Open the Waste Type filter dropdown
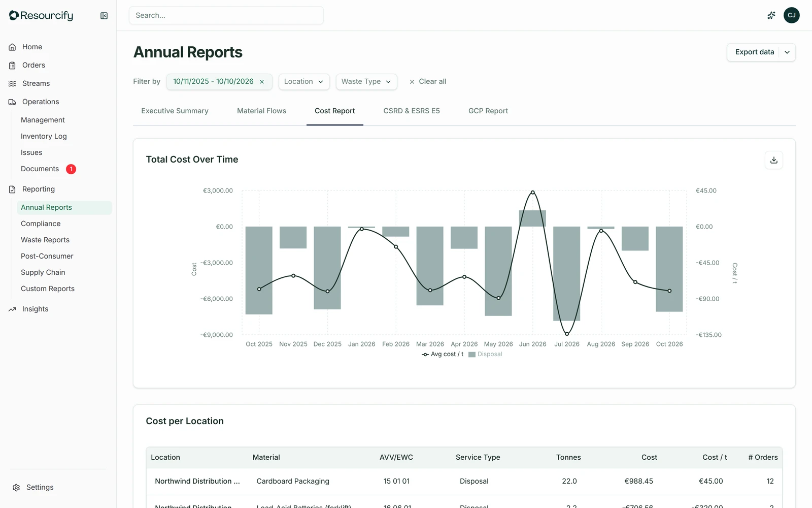 pos(366,81)
